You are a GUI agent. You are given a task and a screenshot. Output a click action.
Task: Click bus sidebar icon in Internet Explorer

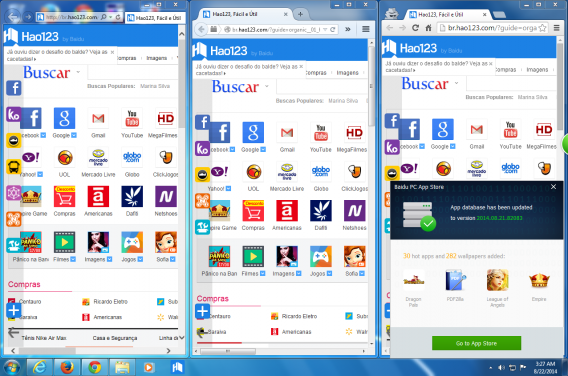(x=14, y=167)
